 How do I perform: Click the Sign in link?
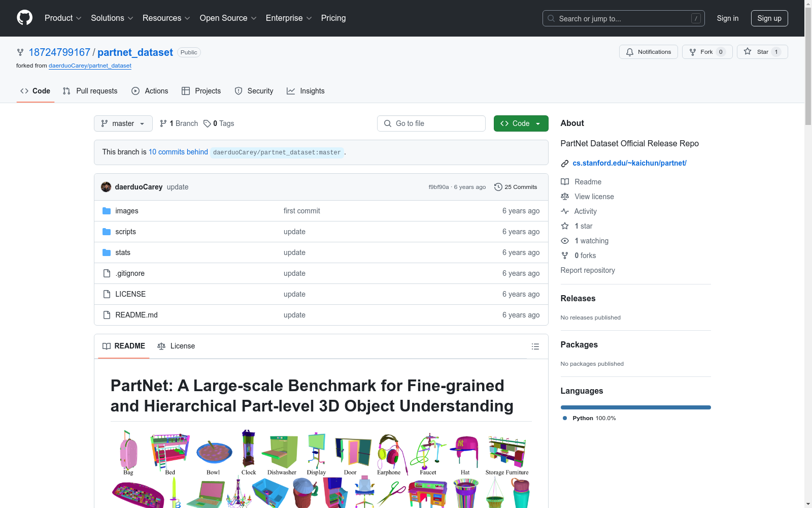coord(728,18)
